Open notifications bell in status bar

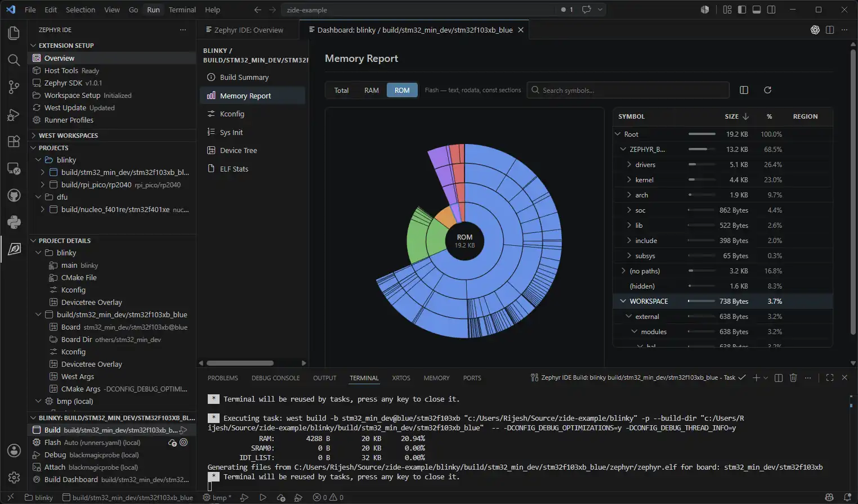coord(847,498)
